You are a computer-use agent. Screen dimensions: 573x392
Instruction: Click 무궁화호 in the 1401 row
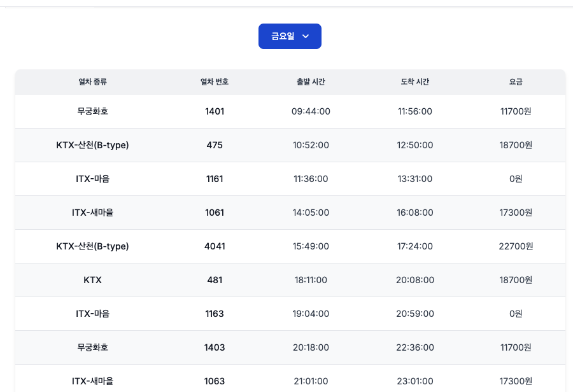pos(92,111)
